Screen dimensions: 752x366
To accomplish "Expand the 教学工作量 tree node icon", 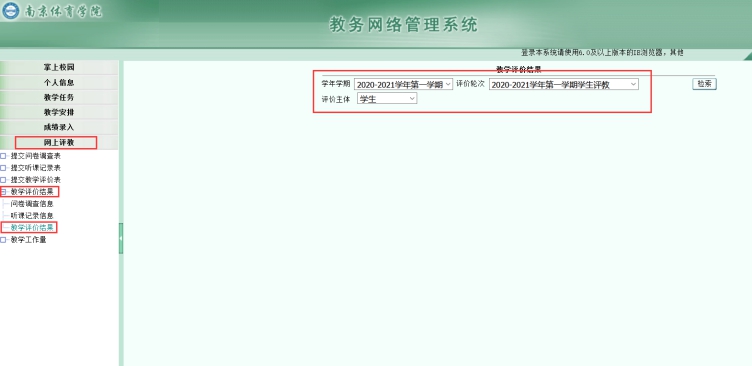I will click(x=3, y=240).
